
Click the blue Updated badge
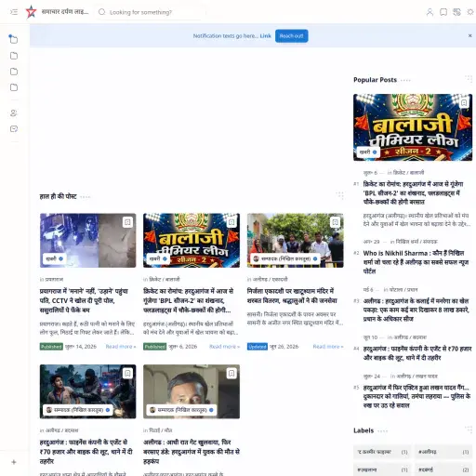pos(258,347)
